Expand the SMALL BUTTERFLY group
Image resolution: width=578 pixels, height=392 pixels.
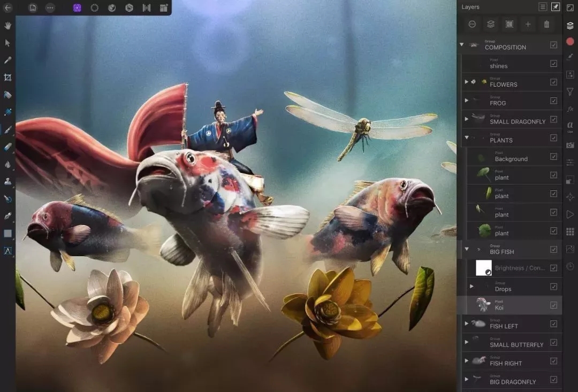pos(466,342)
